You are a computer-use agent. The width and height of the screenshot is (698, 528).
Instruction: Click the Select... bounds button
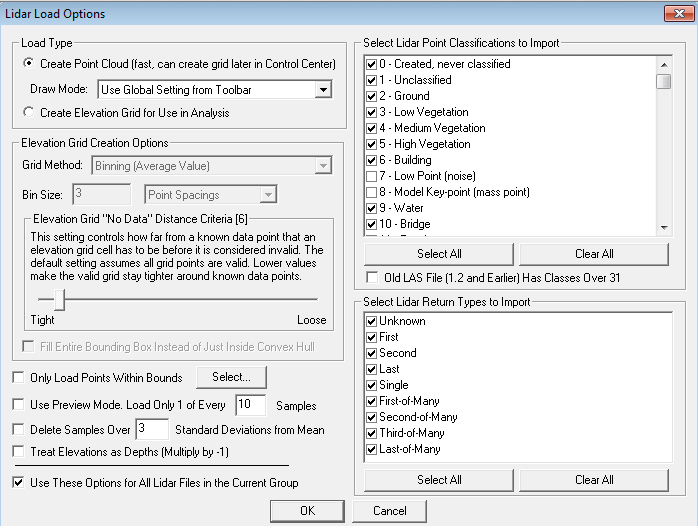click(x=231, y=377)
